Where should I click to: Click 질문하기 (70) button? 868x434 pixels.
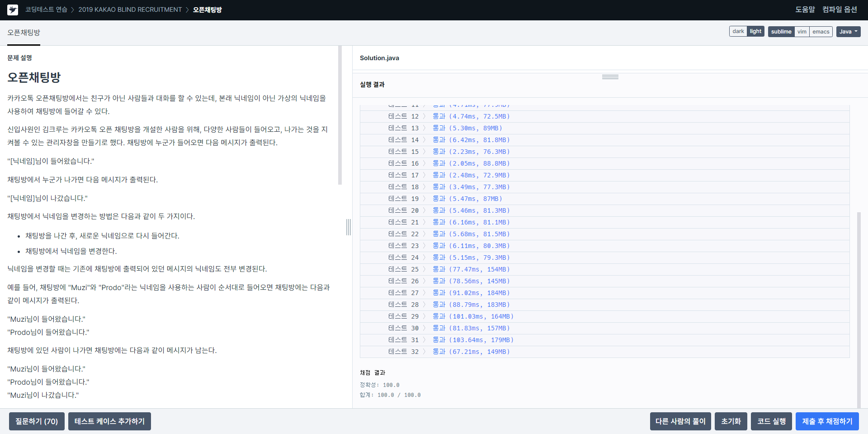click(x=37, y=421)
